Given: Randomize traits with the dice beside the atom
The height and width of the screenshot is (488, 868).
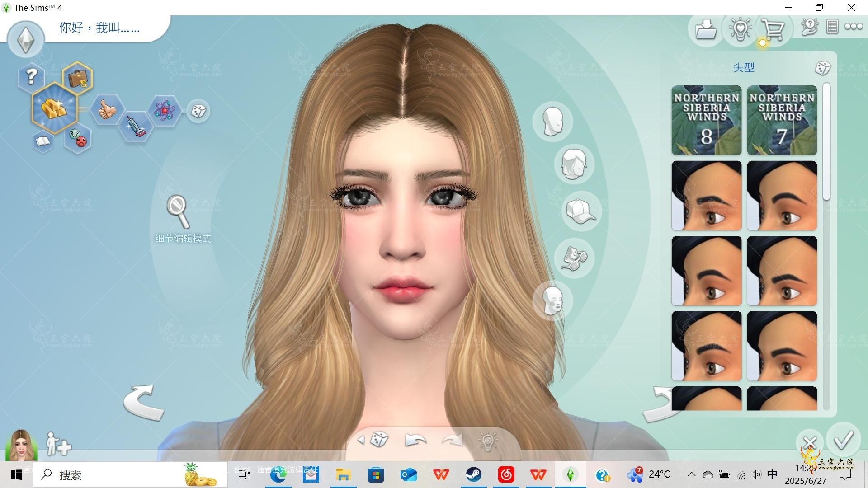Looking at the screenshot, I should (x=198, y=111).
